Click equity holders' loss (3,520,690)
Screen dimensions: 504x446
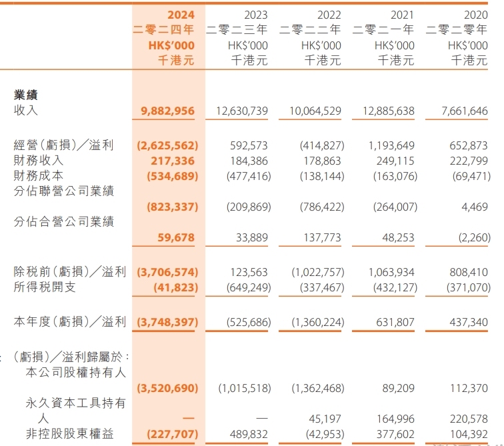coord(167,388)
